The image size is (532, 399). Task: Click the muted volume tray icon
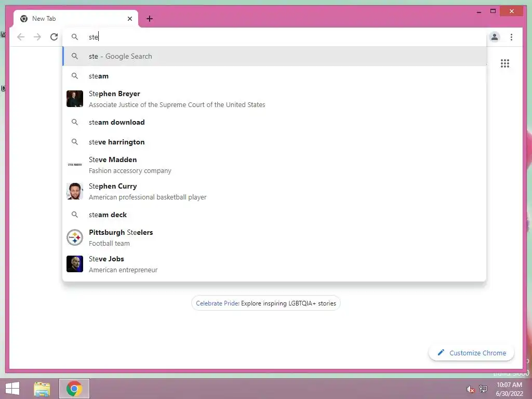[x=470, y=389]
